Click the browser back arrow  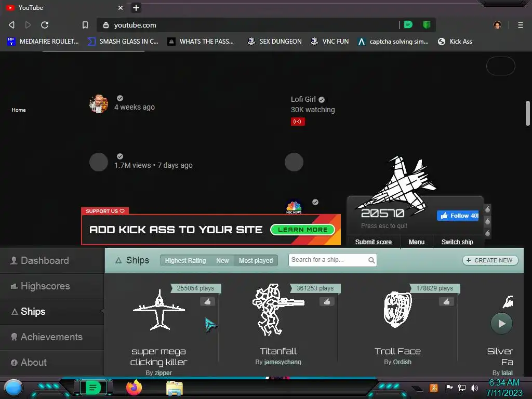click(11, 25)
